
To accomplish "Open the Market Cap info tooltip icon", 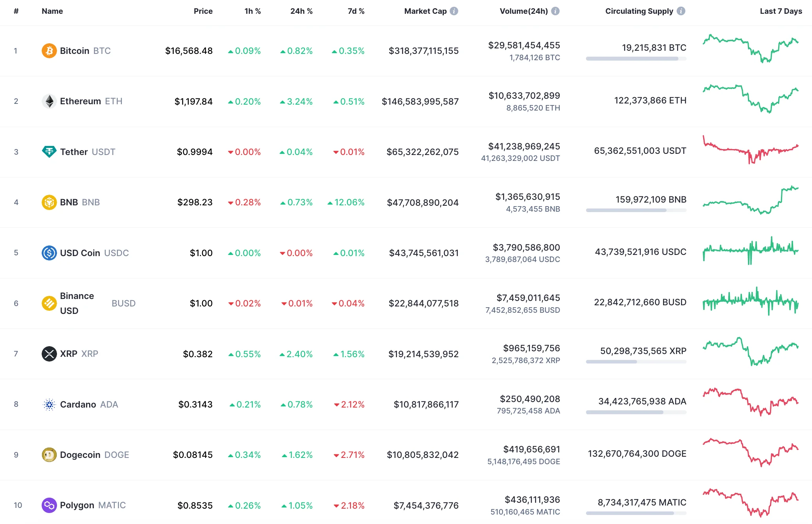I will point(454,11).
